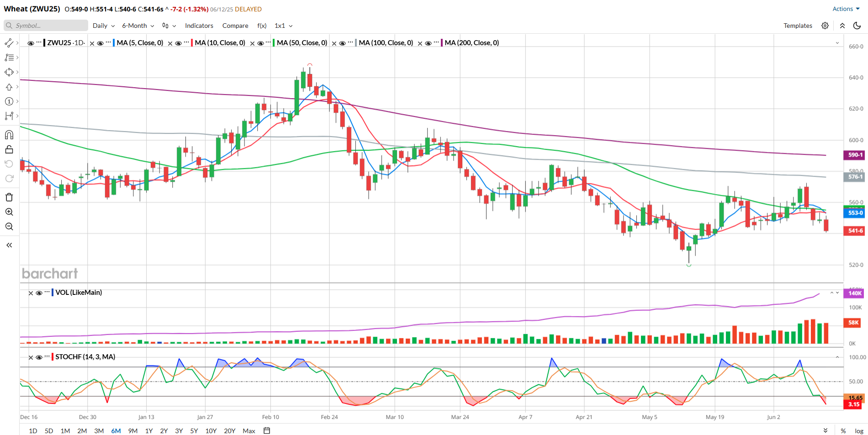Toggle visibility of STOCHF indicator

[39, 357]
